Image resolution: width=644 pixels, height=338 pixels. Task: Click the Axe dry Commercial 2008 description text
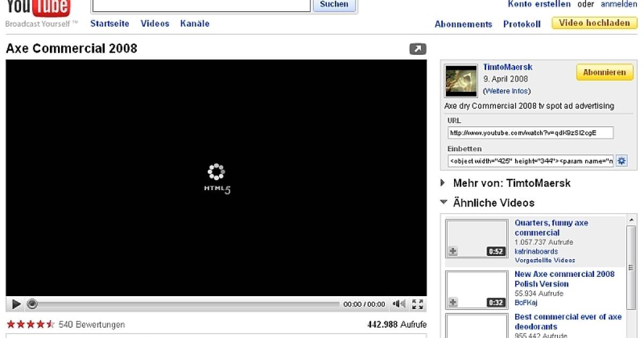coord(529,106)
